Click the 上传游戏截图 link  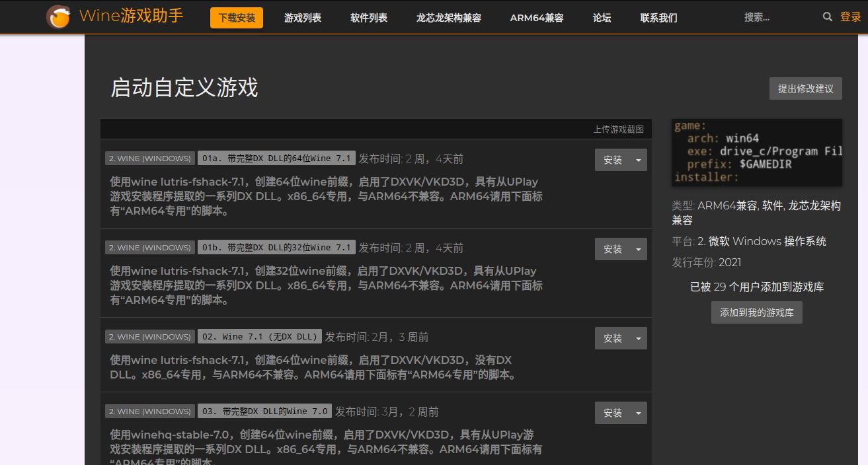tap(618, 129)
